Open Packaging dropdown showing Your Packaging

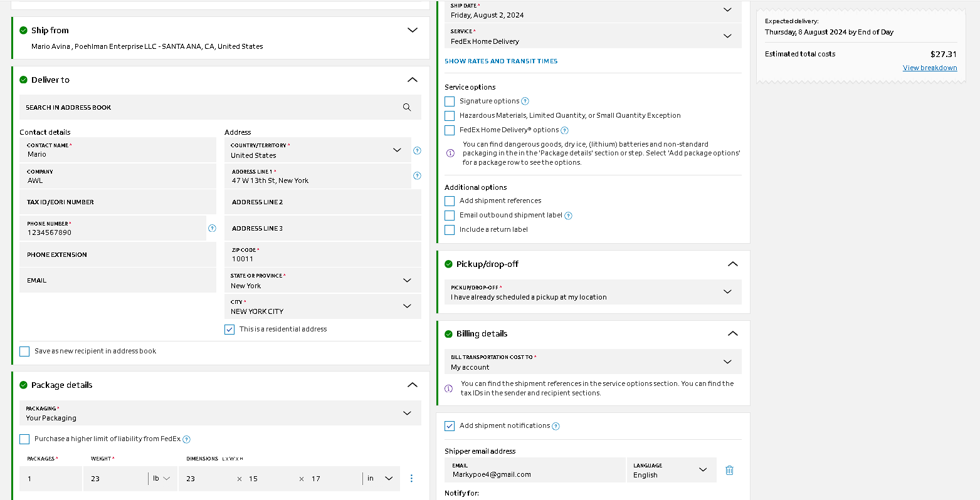[220, 413]
